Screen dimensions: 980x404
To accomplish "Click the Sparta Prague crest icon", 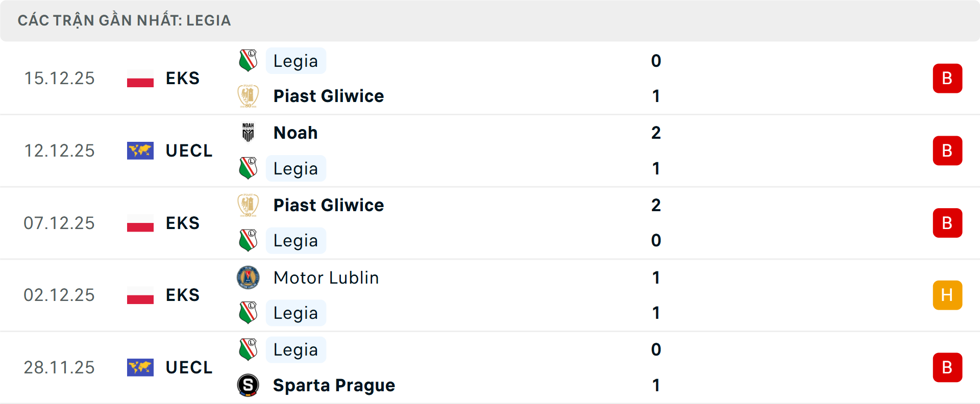I will tap(249, 386).
